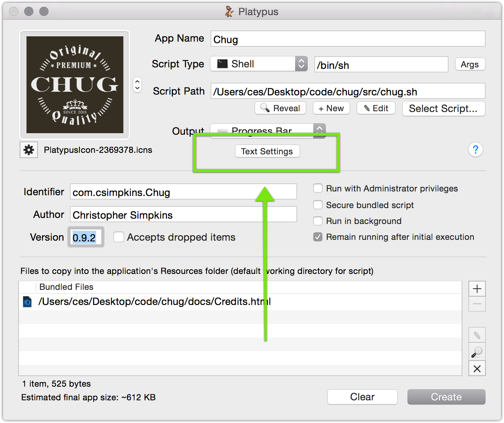Click the Credits.html file icon
The width and height of the screenshot is (504, 423).
click(x=27, y=302)
